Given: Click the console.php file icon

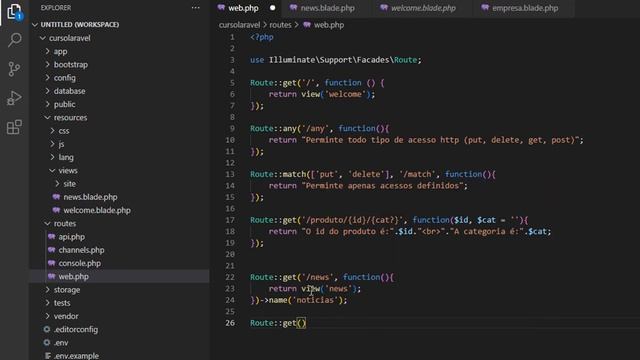Looking at the screenshot, I should tap(51, 263).
